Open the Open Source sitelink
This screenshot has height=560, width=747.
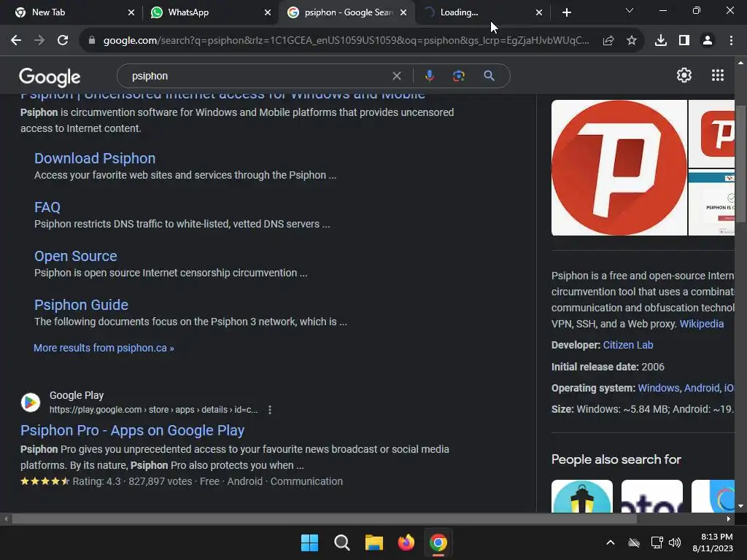(x=76, y=256)
